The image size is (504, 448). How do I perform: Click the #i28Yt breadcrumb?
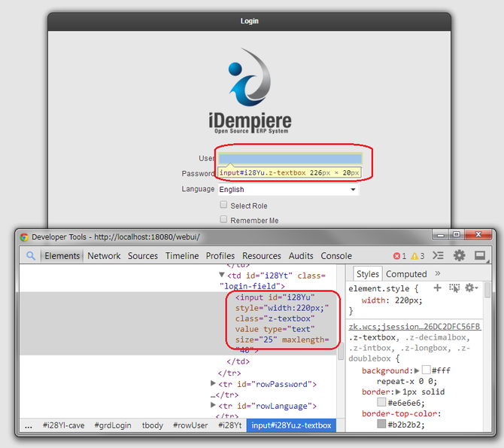point(230,425)
